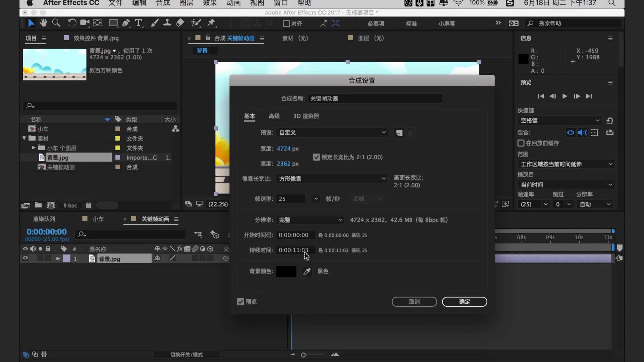Expand the 小车 个图层 folder
Image resolution: width=644 pixels, height=362 pixels.
34,147
